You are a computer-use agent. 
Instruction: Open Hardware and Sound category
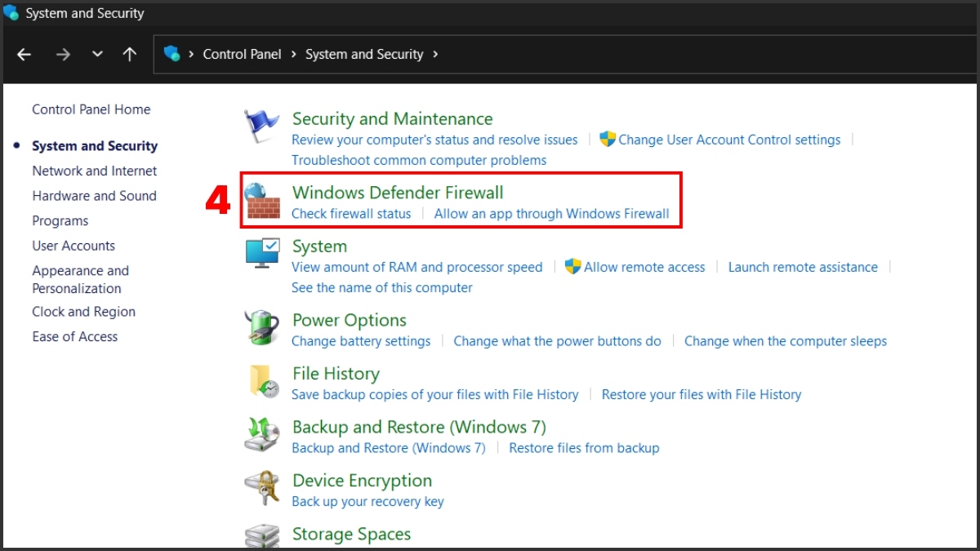(x=94, y=196)
